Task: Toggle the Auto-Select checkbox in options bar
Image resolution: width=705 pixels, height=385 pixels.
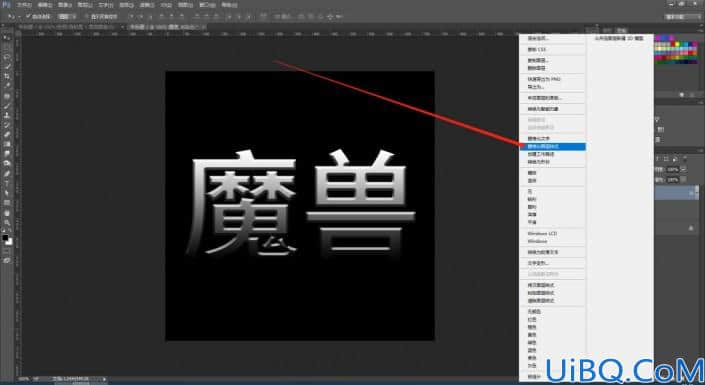Action: click(x=28, y=17)
